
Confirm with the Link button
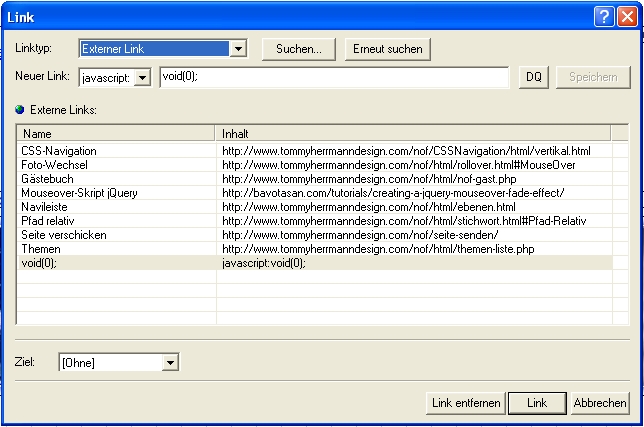(537, 402)
